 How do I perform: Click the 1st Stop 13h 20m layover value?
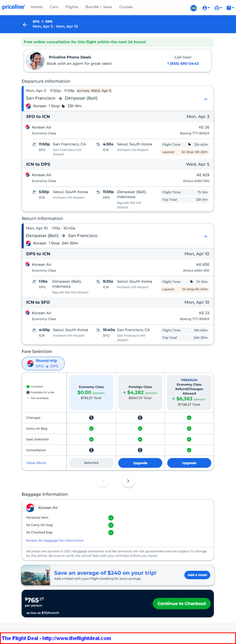point(194,152)
